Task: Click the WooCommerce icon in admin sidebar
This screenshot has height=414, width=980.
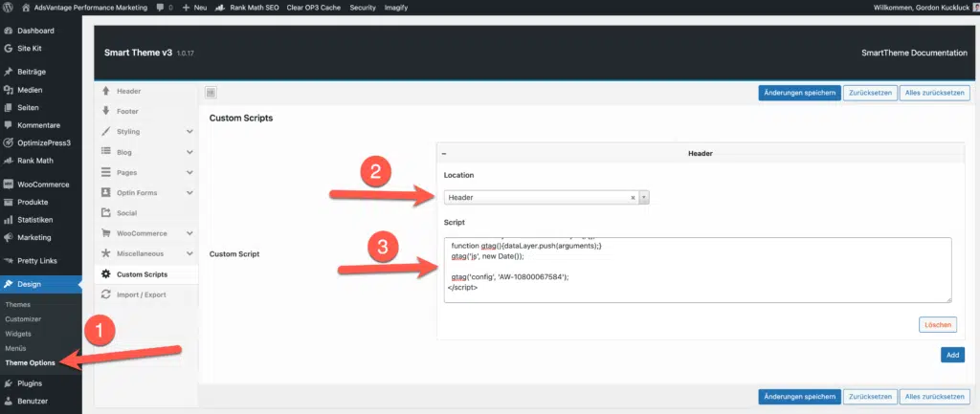Action: 8,185
